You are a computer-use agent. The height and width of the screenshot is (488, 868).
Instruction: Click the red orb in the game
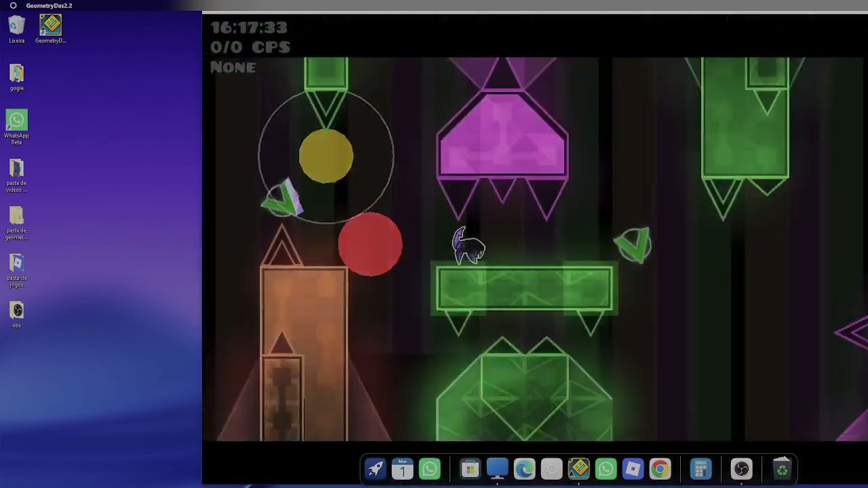click(x=370, y=244)
